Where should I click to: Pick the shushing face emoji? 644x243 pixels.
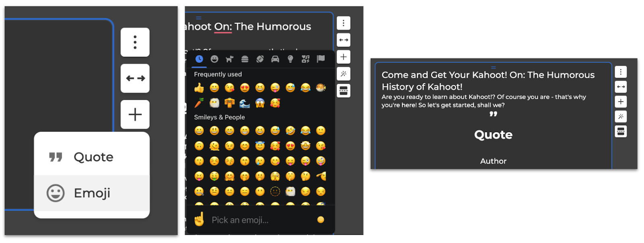(290, 177)
